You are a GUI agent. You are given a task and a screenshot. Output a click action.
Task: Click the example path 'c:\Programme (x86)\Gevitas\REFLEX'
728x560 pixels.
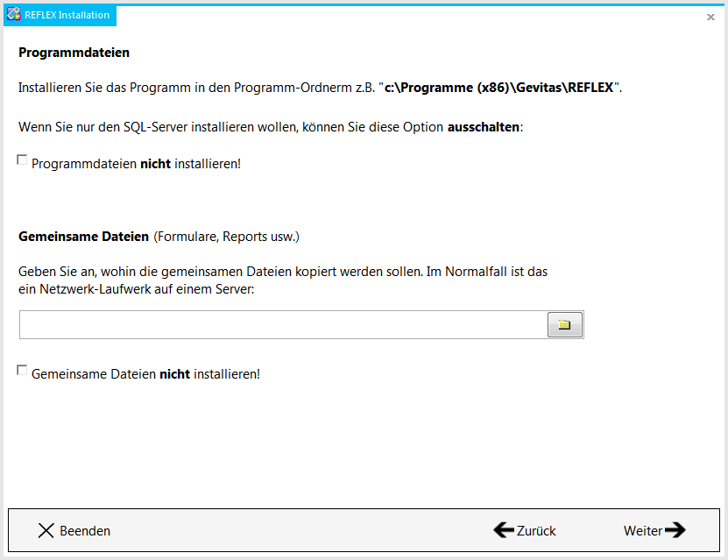point(499,88)
